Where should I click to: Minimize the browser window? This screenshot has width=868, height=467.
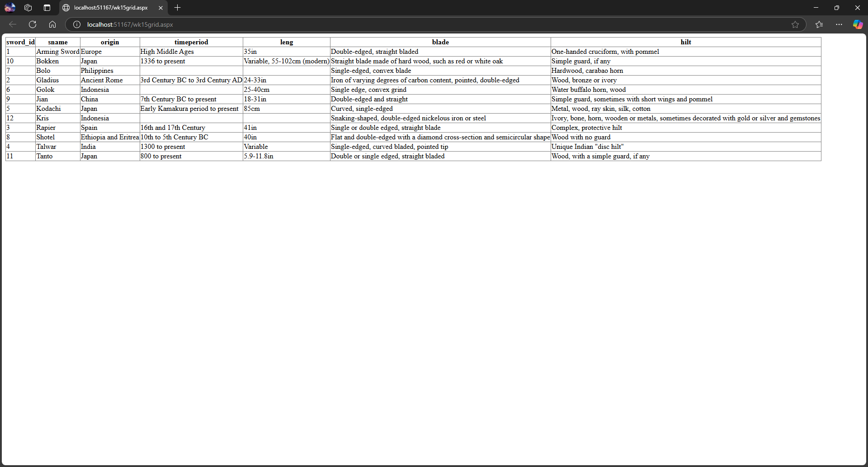[x=816, y=8]
